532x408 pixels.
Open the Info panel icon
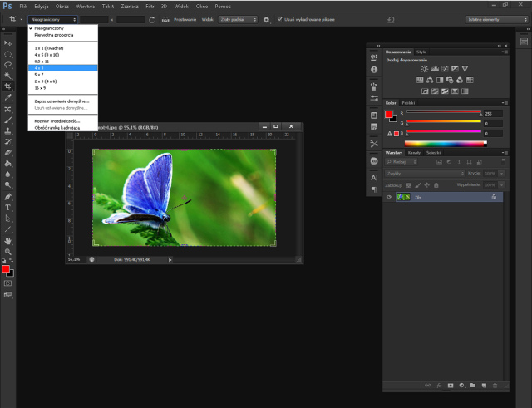[x=374, y=70]
